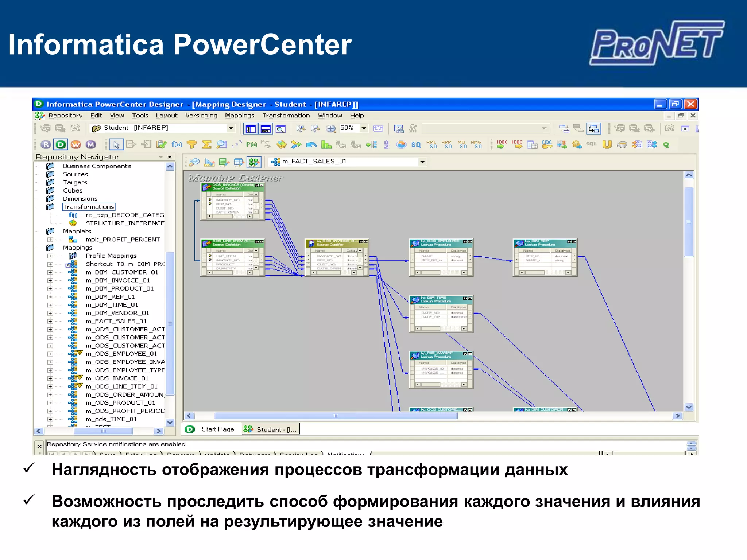747x560 pixels.
Task: Add the MQ SQ transformation
Action: pyautogui.click(x=462, y=145)
